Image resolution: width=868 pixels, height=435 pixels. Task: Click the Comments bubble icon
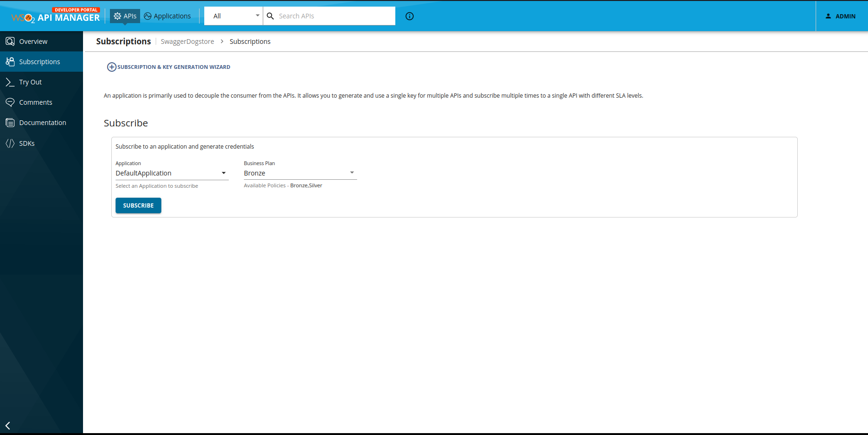(10, 102)
